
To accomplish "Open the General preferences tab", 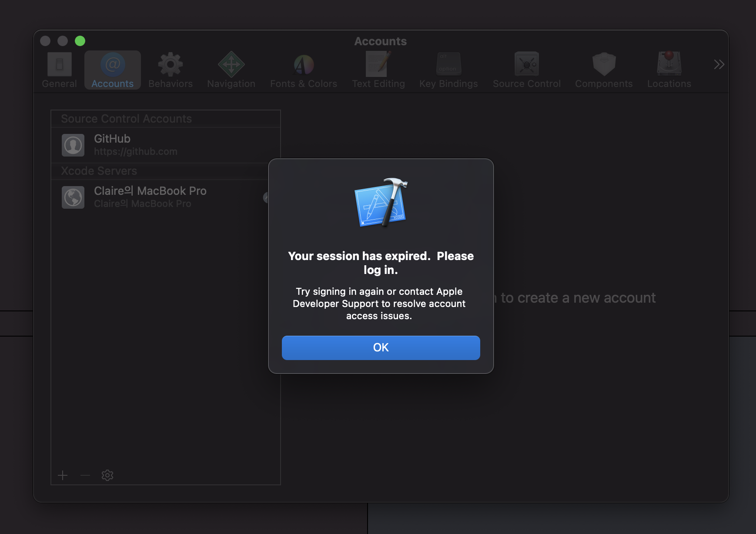I will pos(60,70).
